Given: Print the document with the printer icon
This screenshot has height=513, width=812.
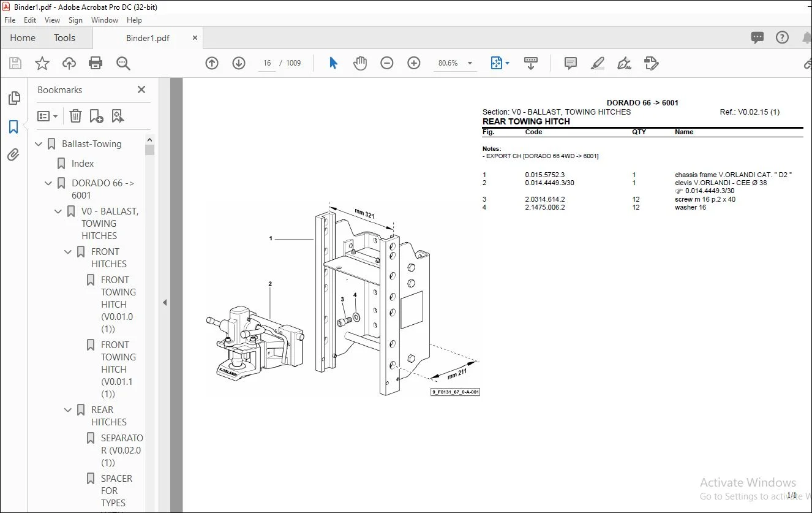Looking at the screenshot, I should point(96,63).
